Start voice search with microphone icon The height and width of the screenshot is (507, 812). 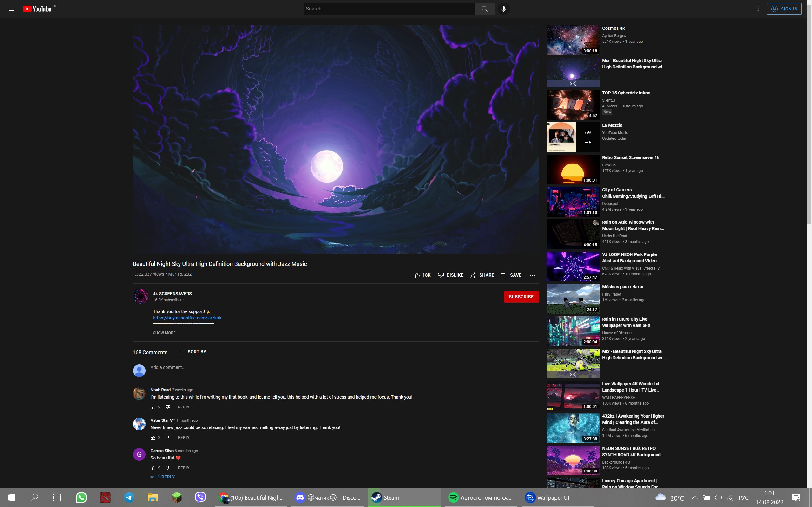pos(503,9)
